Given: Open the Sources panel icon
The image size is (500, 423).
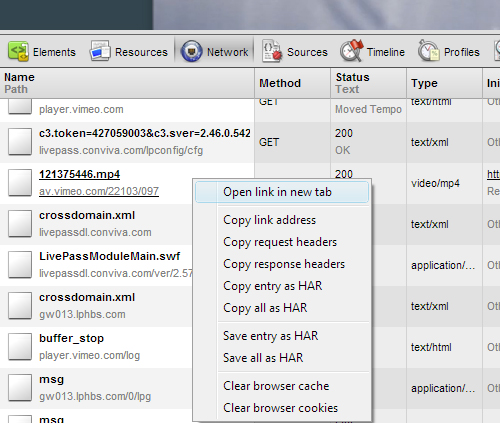Looking at the screenshot, I should pos(272,51).
